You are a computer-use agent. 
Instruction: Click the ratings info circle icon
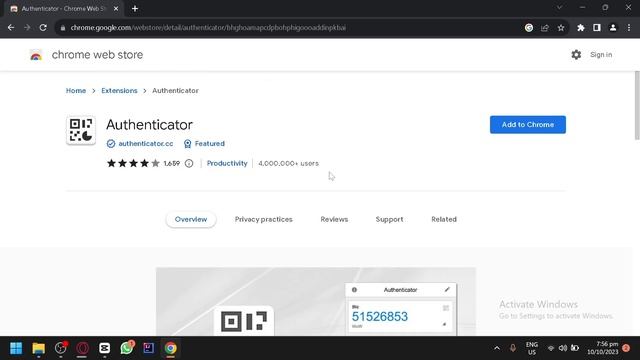[189, 163]
